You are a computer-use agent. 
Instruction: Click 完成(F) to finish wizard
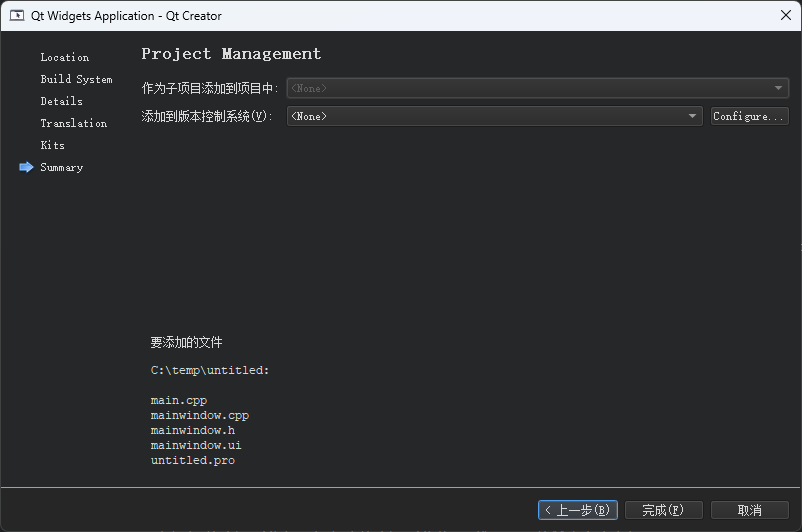coord(664,510)
